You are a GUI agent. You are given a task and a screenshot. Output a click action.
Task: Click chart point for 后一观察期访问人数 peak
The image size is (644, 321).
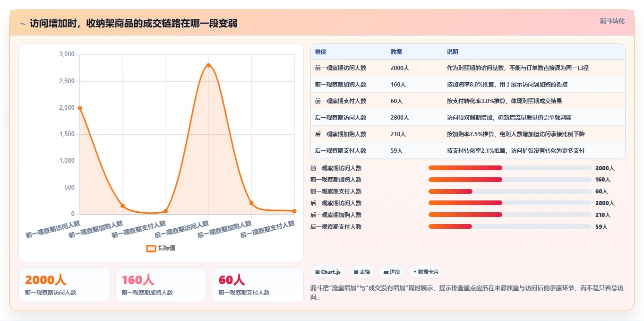208,65
